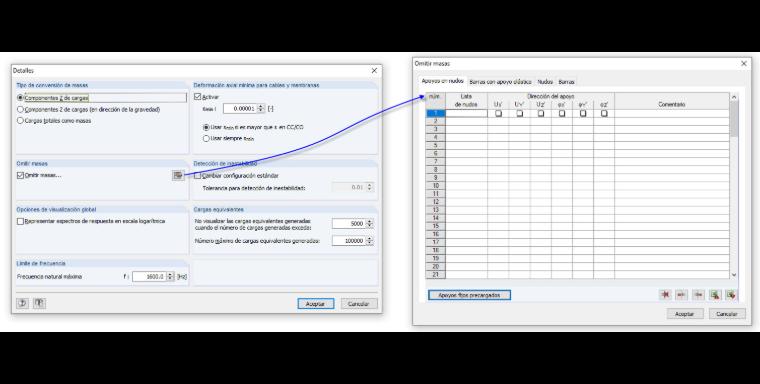Click the tolerance 0.01 spinner arrows

(369, 187)
